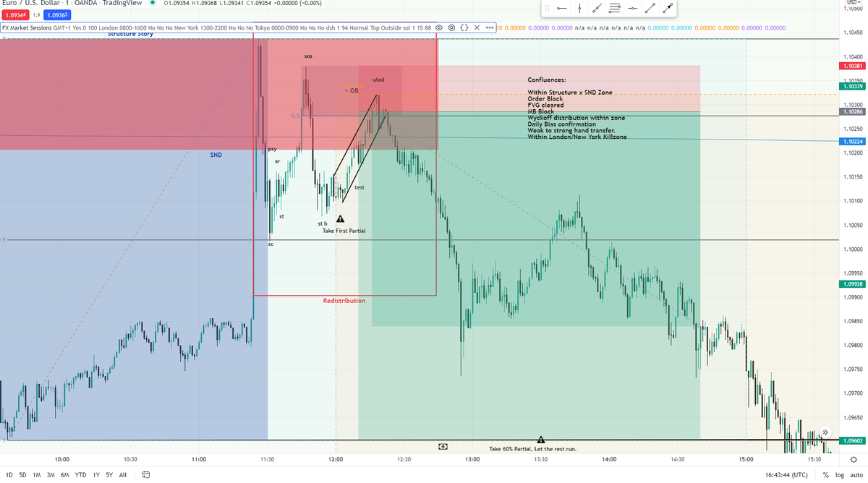The width and height of the screenshot is (868, 483).
Task: Select the 5D time range
Action: click(22, 475)
